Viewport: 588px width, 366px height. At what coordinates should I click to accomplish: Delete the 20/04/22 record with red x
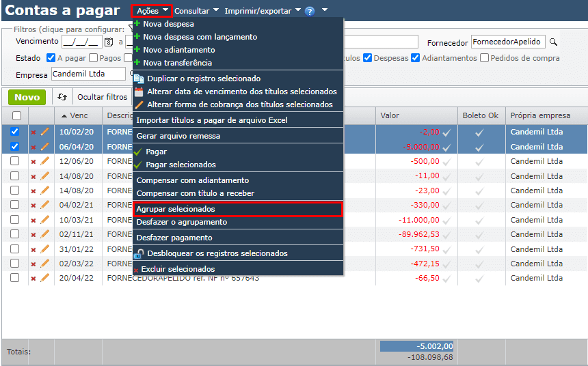34,279
